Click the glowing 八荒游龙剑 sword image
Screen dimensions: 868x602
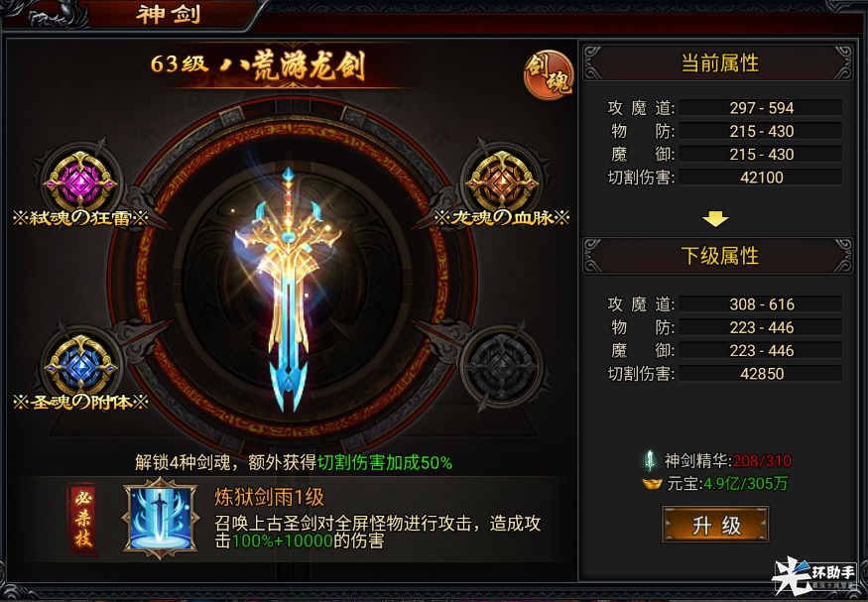pos(289,288)
